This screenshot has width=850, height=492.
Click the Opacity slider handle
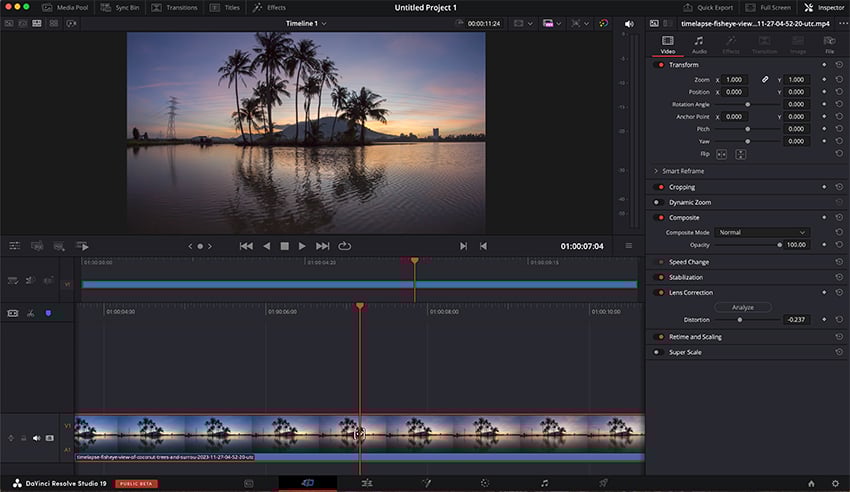pos(779,244)
